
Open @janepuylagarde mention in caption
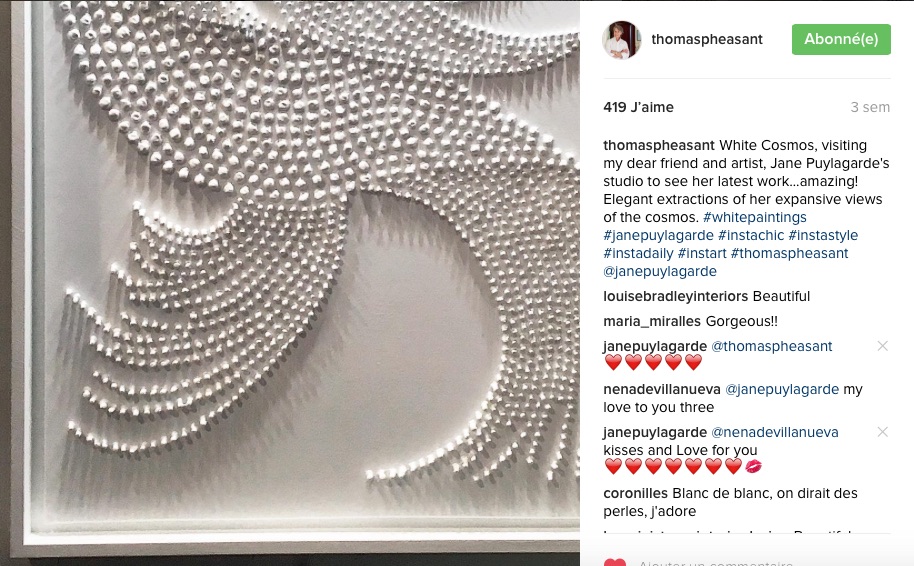tap(660, 272)
